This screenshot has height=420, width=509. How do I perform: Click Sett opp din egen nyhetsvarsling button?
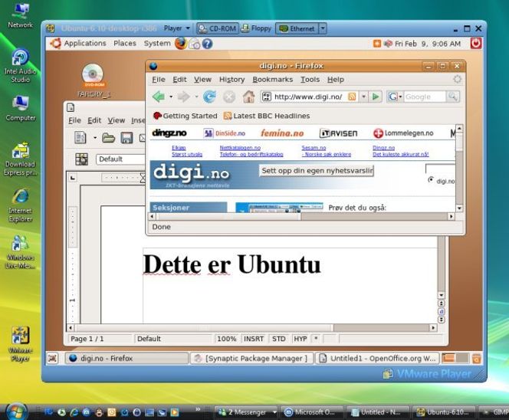pos(317,171)
